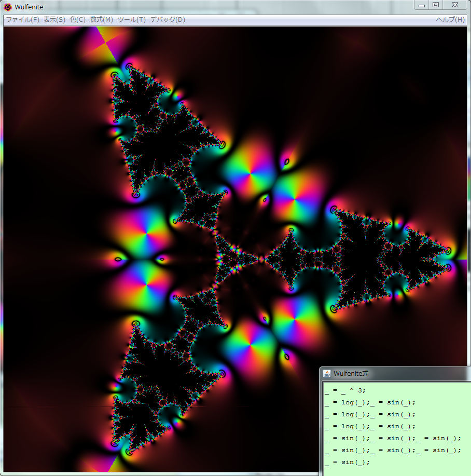Click the main window title text "Wulfenite"
471x476 pixels.
[x=29, y=7]
